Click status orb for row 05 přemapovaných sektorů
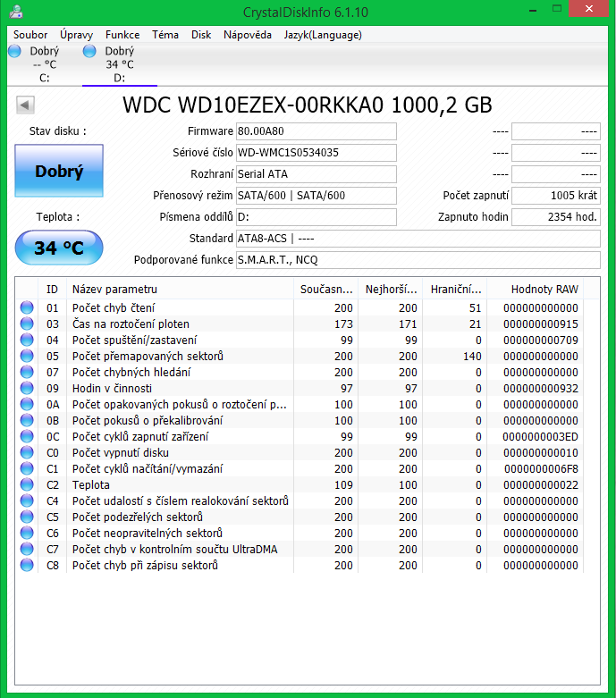This screenshot has height=698, width=616. pos(27,356)
